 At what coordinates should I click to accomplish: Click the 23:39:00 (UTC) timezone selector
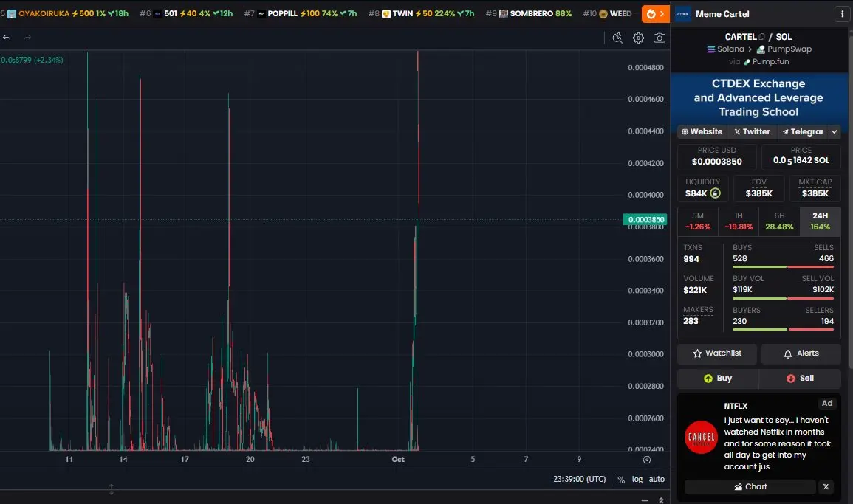[x=579, y=479]
